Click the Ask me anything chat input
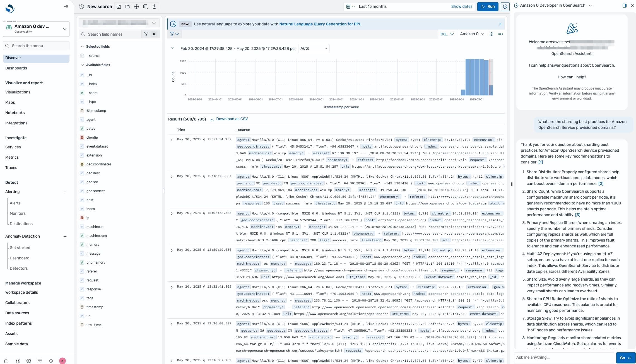Screen dimensions: 636x364 [x=564, y=358]
